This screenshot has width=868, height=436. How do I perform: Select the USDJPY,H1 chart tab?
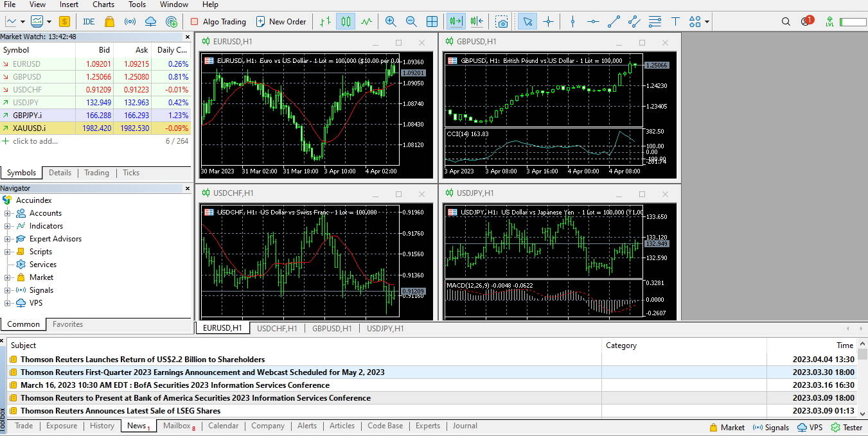click(385, 328)
